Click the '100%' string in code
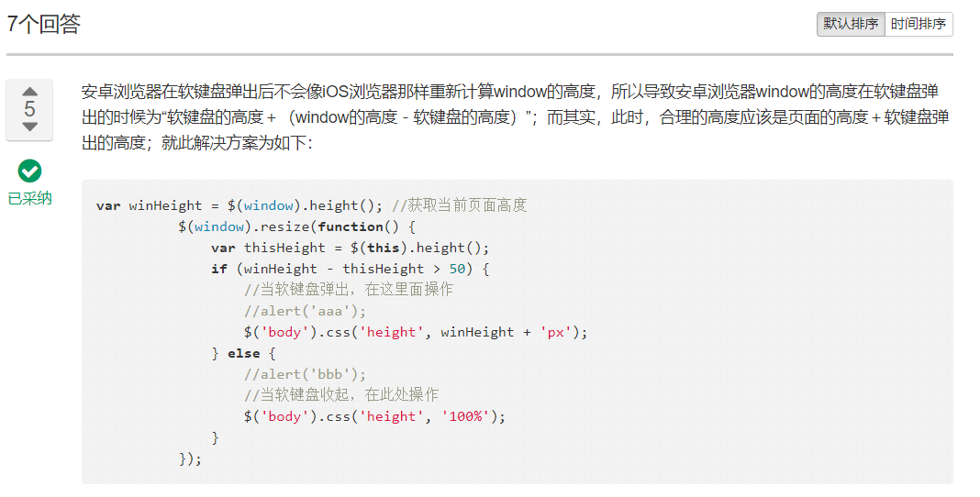The image size is (980, 497). pos(465,416)
